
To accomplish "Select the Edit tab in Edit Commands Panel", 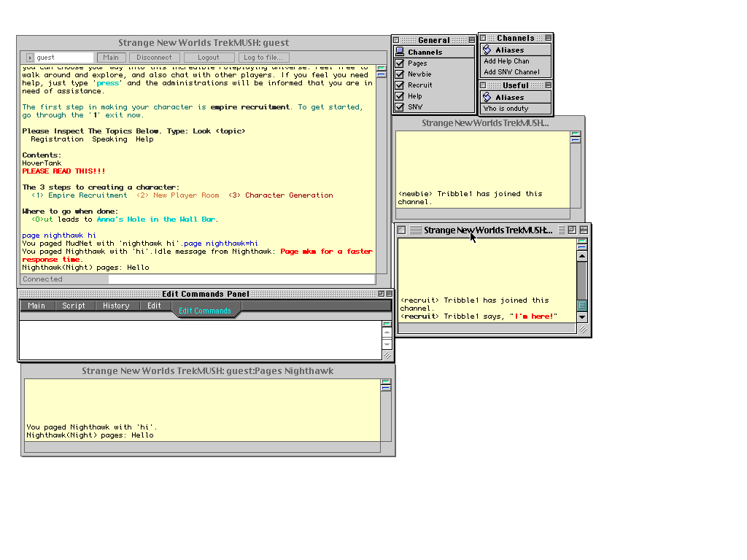I will click(x=154, y=306).
